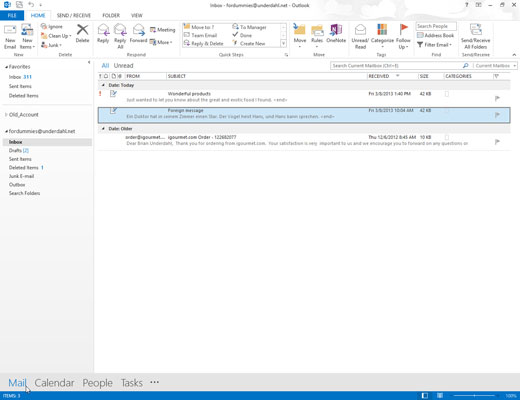This screenshot has width=520, height=400.
Task: Show All messages filter
Action: tap(105, 66)
